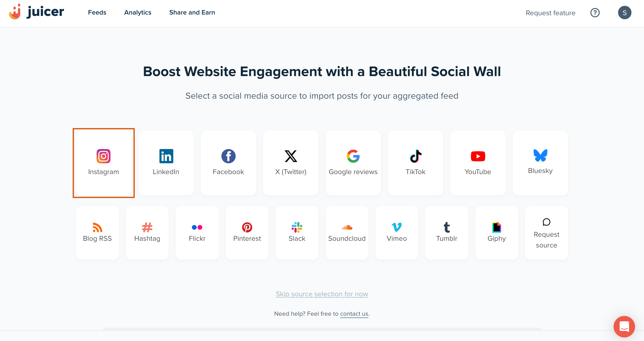The height and width of the screenshot is (341, 644).
Task: Select the YouTube source icon
Action: tap(478, 156)
